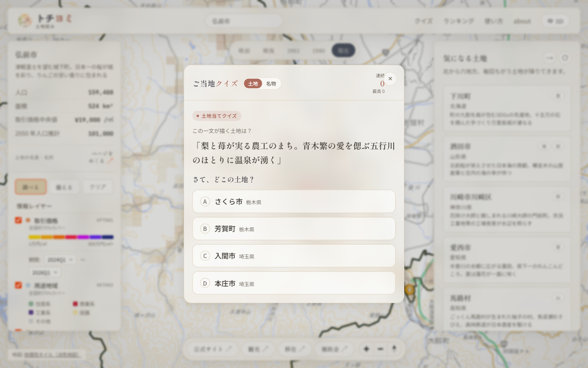Click the 工業系 purple legend swatch

31,312
